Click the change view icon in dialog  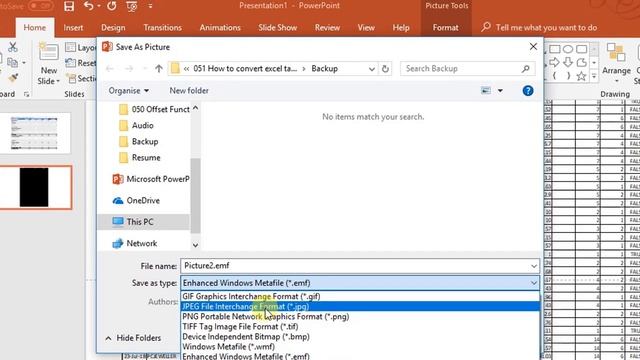click(x=486, y=91)
